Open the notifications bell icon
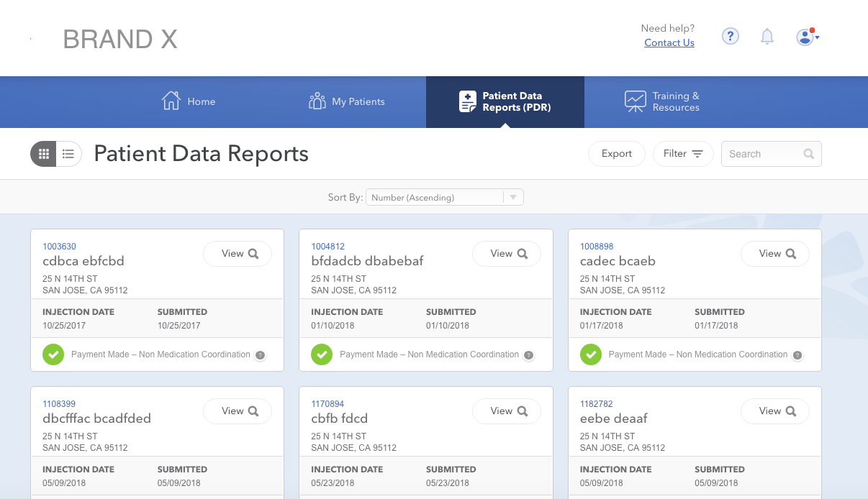The height and width of the screenshot is (499, 868). point(767,36)
